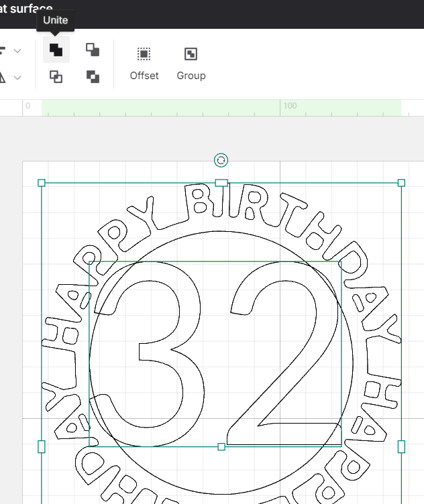This screenshot has height=504, width=424.
Task: Click the top-center selection resize handle
Action: (x=221, y=183)
